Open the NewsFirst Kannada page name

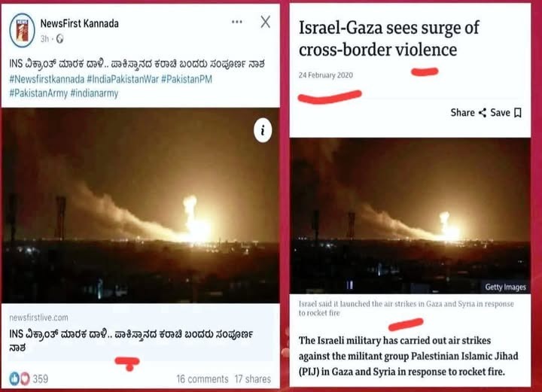80,23
